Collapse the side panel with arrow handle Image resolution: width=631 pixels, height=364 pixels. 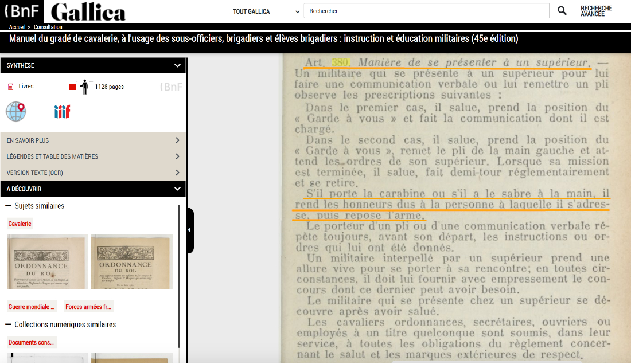click(x=190, y=230)
